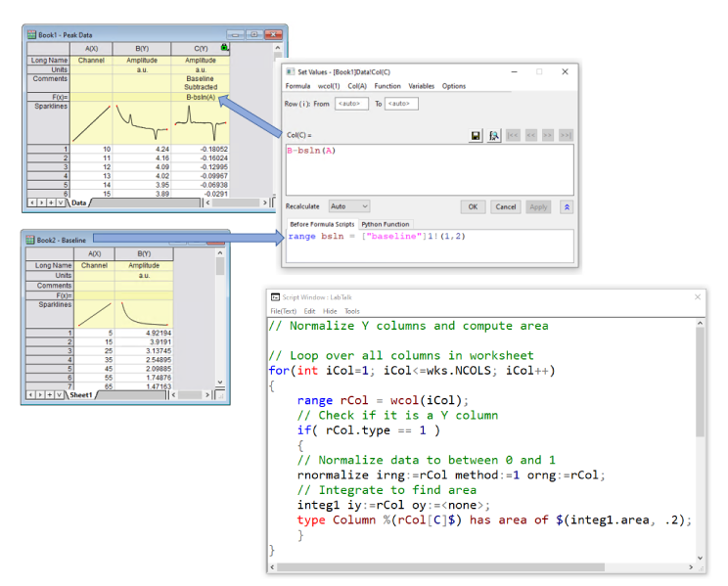Viewport: 728px width, 586px height.
Task: Click the column B sparkline in Book2
Action: 144,314
